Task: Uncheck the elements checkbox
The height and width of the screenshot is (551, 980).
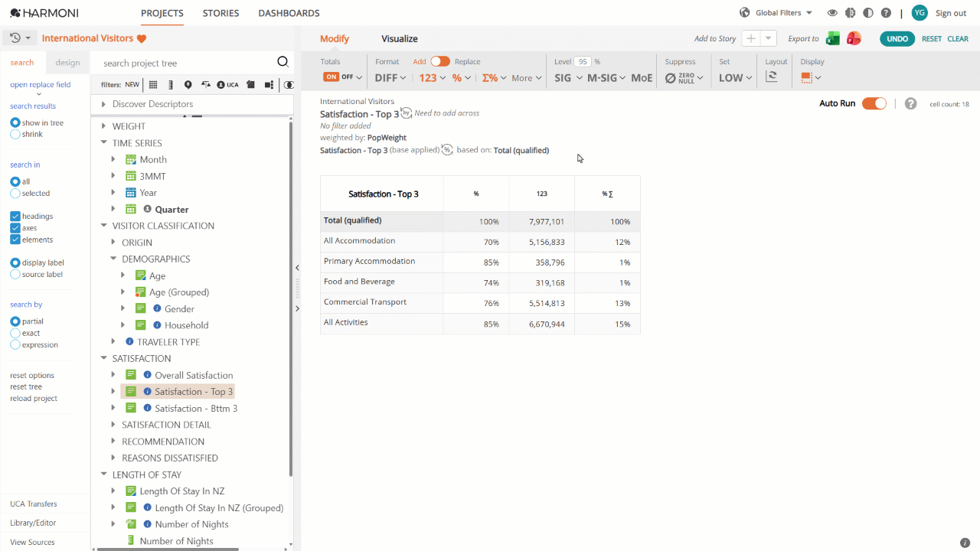Action: click(x=15, y=240)
